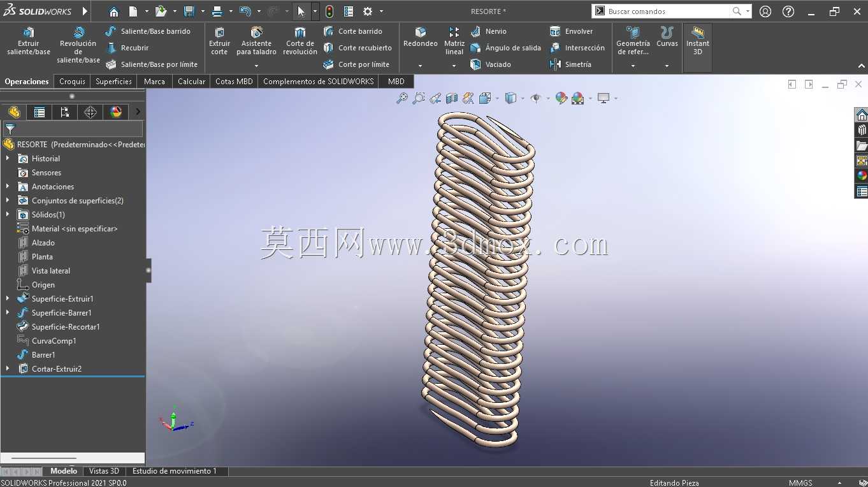Screen dimensions: 868x487
Task: Click the Extruir corte tool
Action: pos(219,41)
